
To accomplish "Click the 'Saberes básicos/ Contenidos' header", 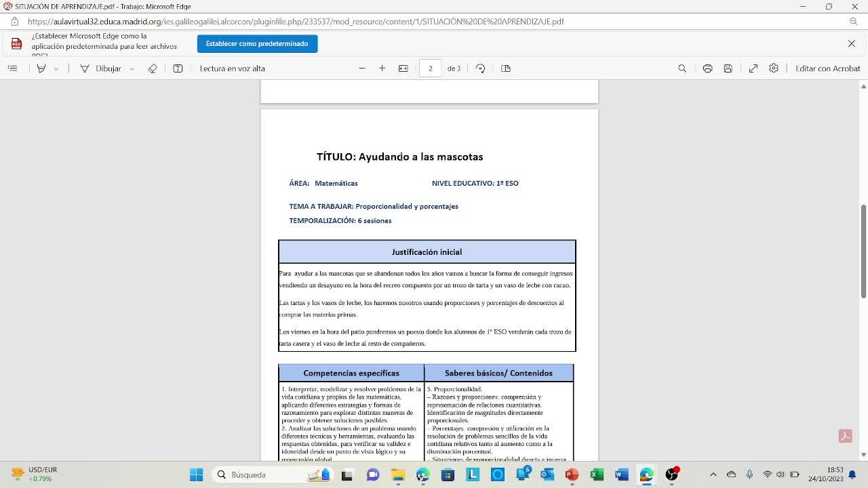I will (x=498, y=373).
